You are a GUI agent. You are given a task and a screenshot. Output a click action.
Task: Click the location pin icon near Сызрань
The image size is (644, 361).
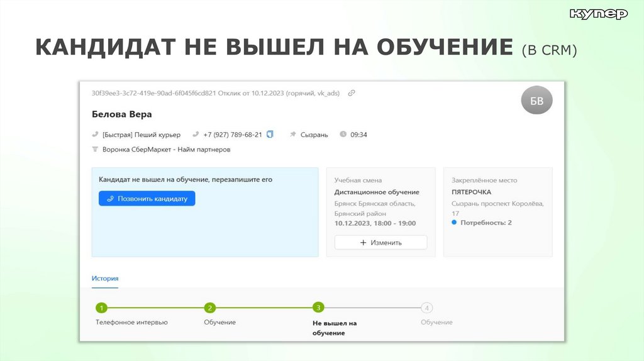point(293,135)
